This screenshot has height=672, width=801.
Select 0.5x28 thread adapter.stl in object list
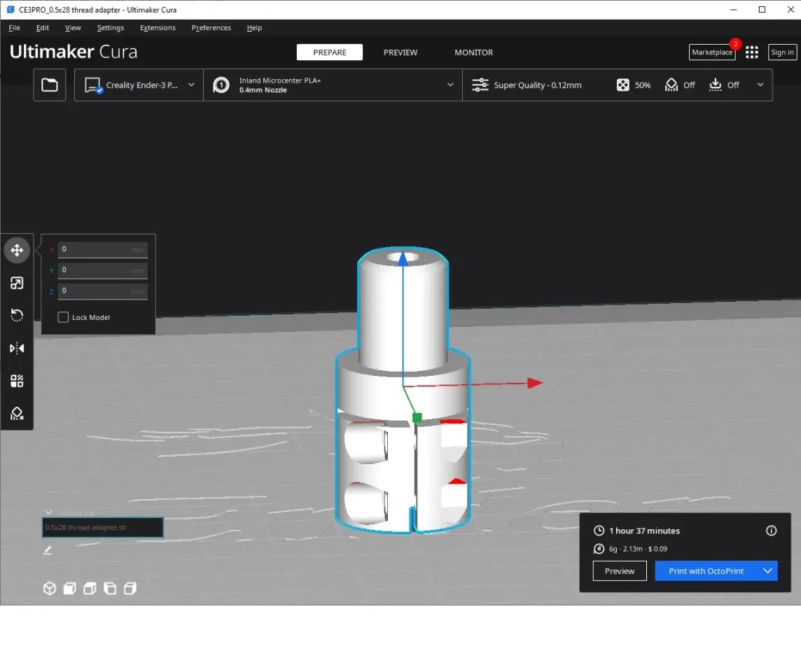coord(103,528)
